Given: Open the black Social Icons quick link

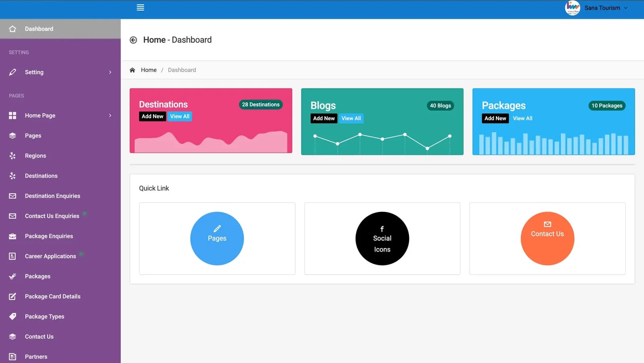Looking at the screenshot, I should 382,238.
